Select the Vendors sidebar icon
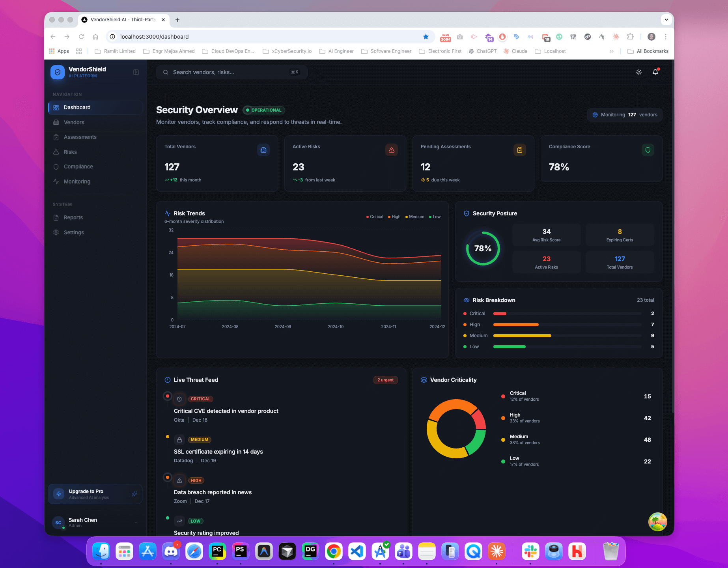The image size is (728, 568). (x=56, y=122)
